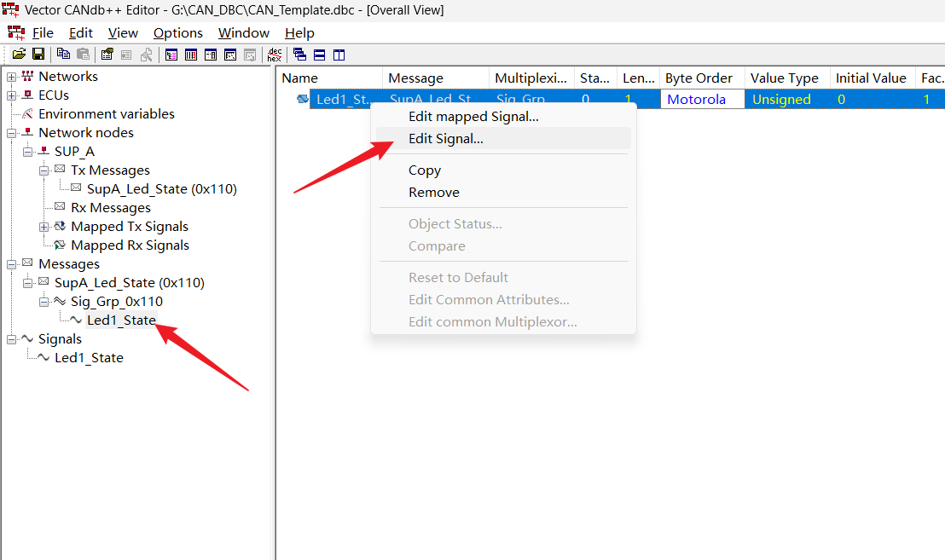
Task: Sort by the Byte Order column header
Action: 702,78
